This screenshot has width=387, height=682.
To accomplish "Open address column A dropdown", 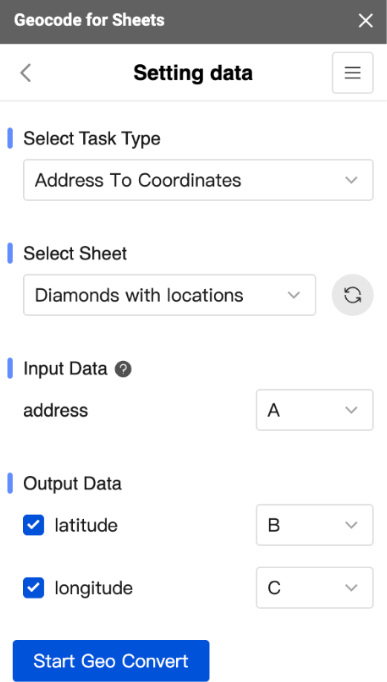I will [x=315, y=410].
